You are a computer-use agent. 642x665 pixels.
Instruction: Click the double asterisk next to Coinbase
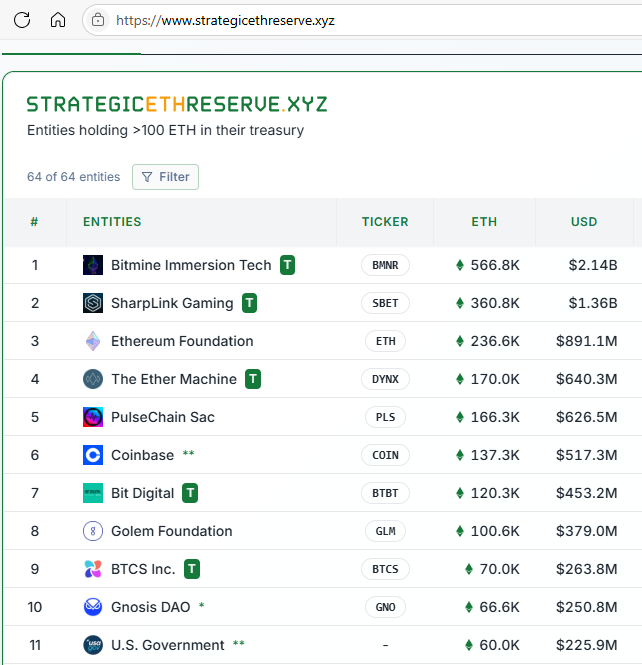(x=189, y=453)
